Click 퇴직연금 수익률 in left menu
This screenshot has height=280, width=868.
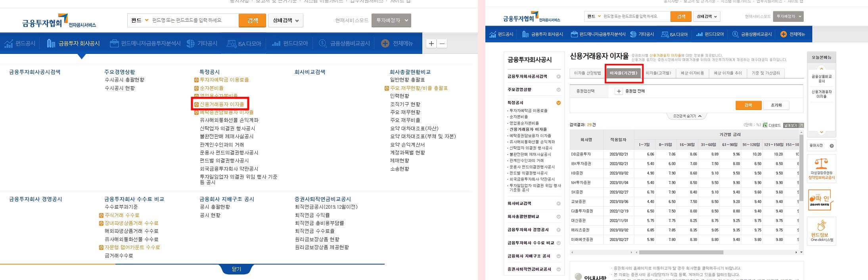tap(312, 215)
